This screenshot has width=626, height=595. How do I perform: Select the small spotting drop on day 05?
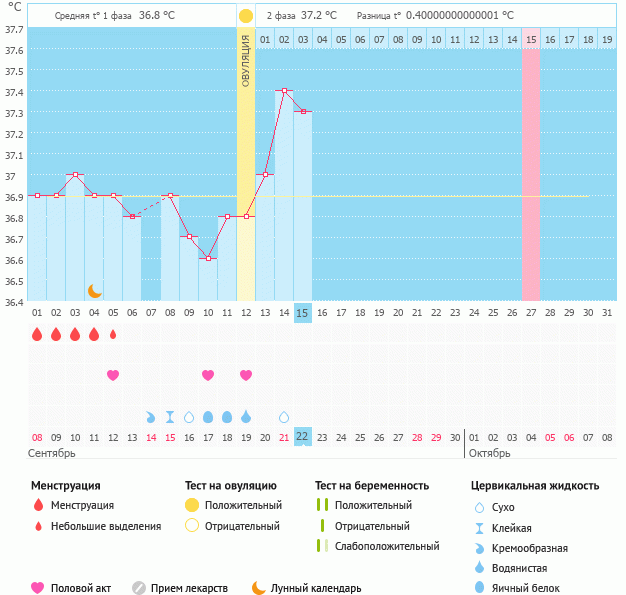pos(113,335)
